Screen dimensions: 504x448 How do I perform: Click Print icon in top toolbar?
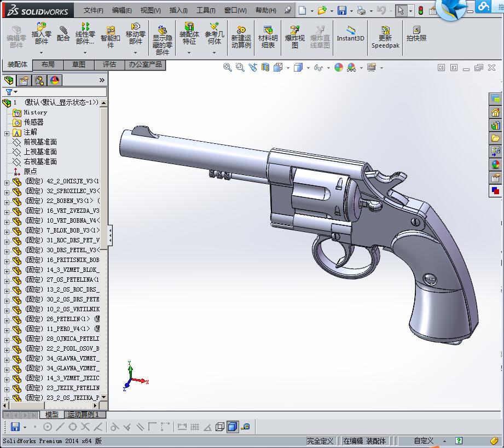pyautogui.click(x=361, y=10)
